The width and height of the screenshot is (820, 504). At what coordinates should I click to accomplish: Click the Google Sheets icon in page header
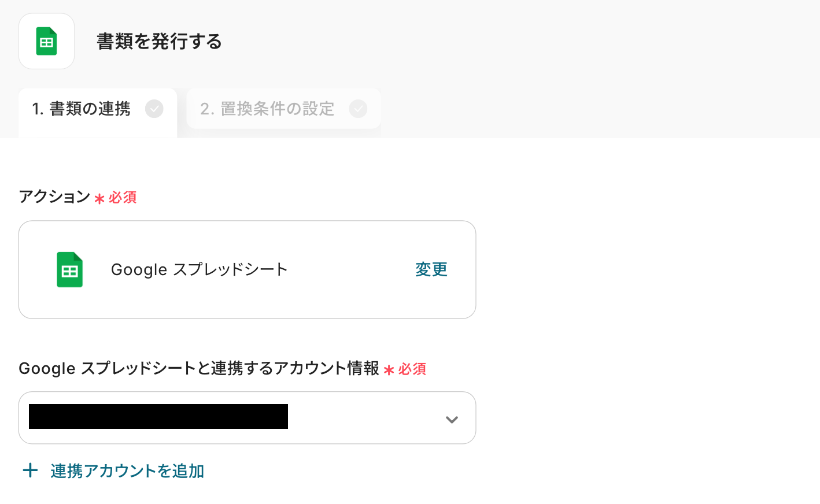point(46,42)
